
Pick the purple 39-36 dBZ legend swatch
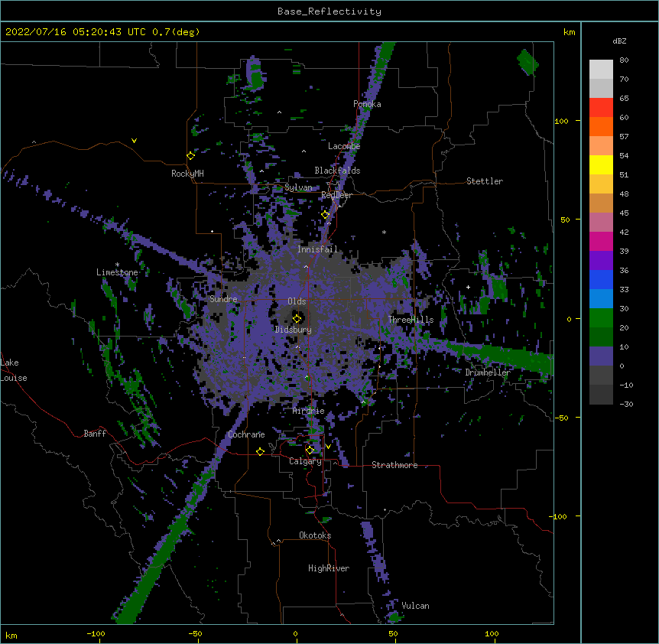pos(601,261)
